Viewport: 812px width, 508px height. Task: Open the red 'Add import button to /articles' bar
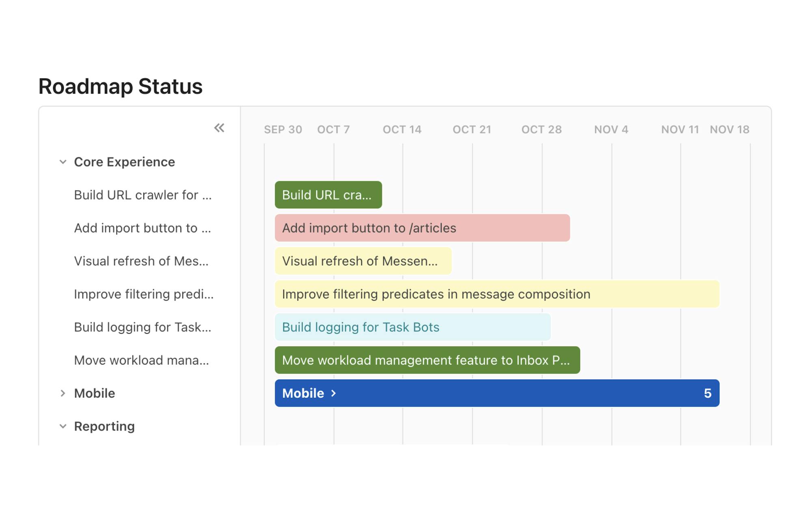coord(422,228)
